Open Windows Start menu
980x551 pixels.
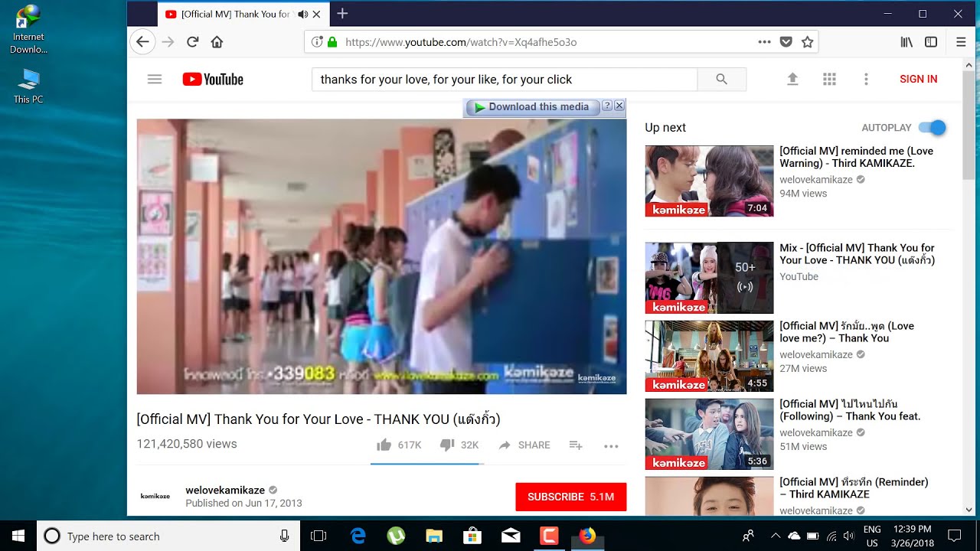pyautogui.click(x=18, y=536)
